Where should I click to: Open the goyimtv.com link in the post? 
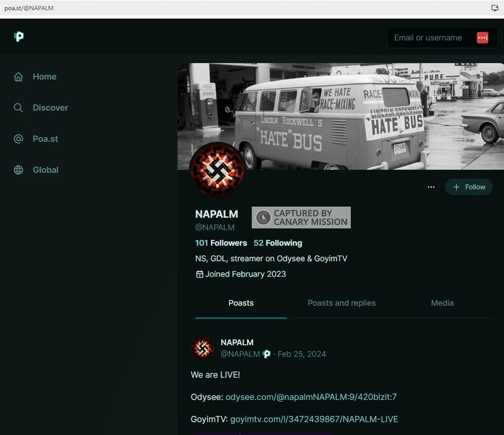click(314, 419)
